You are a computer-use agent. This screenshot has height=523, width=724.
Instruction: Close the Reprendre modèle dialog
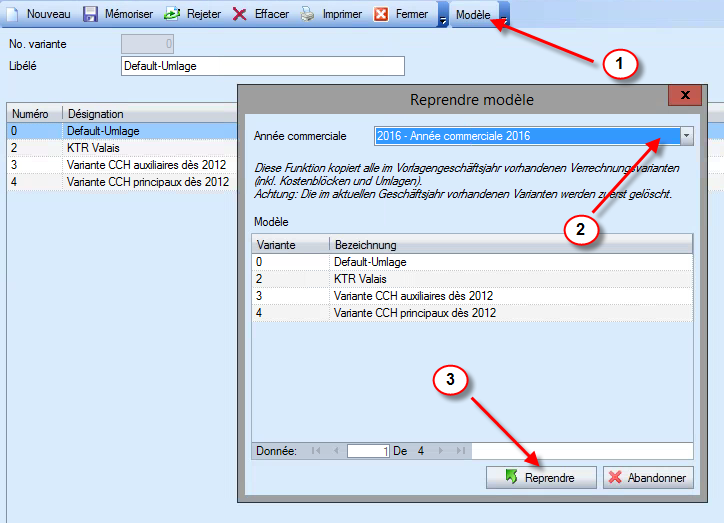pyautogui.click(x=685, y=95)
